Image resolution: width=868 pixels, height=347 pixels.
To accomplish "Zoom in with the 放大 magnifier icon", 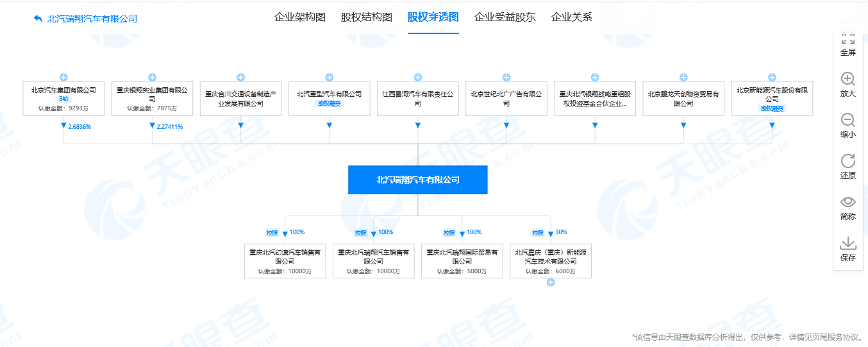I will pos(847,80).
